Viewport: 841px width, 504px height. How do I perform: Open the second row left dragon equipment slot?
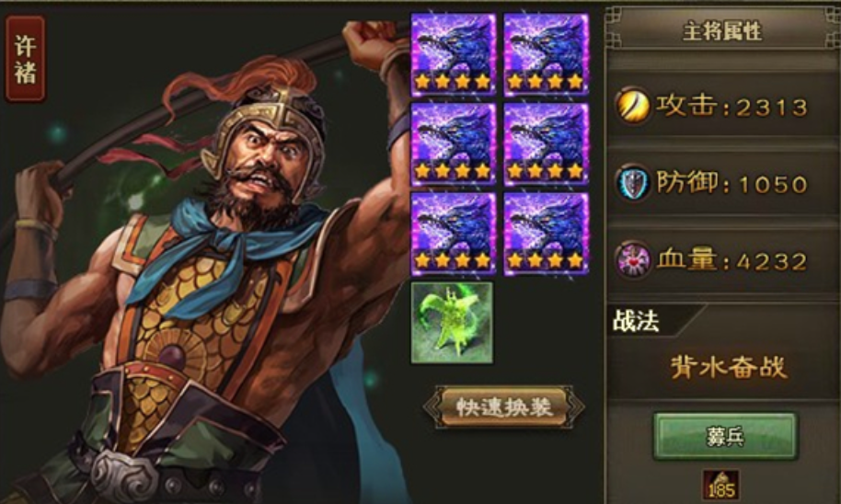tap(454, 144)
